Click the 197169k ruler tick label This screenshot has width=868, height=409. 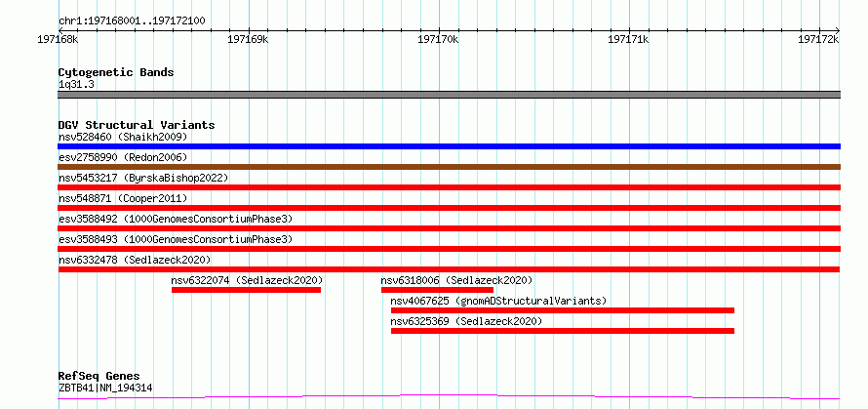click(x=248, y=40)
